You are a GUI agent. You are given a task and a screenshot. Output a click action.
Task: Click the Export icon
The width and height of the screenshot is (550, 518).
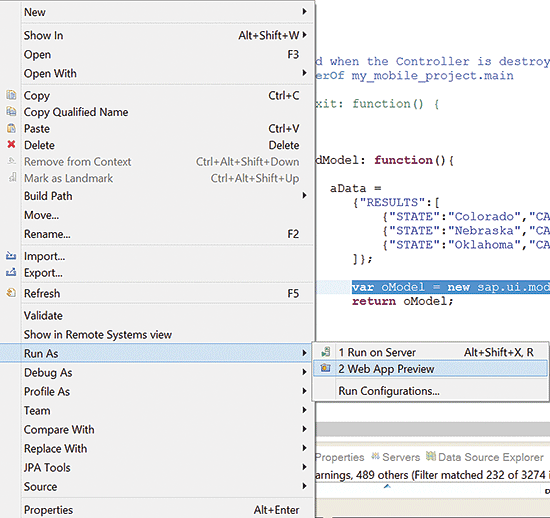(x=11, y=272)
